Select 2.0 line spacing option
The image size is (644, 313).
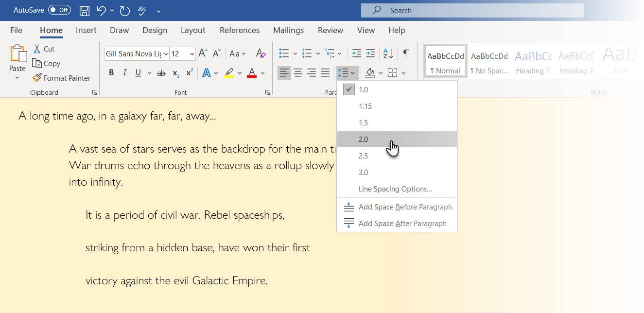397,139
